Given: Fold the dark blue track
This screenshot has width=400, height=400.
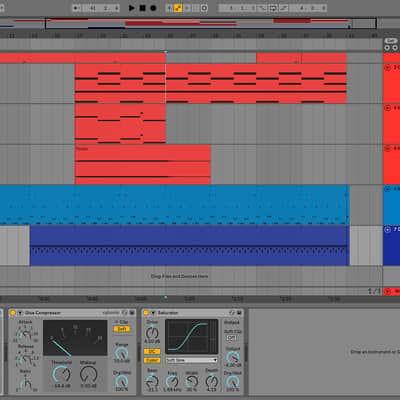Looking at the screenshot, I should click(x=388, y=229).
